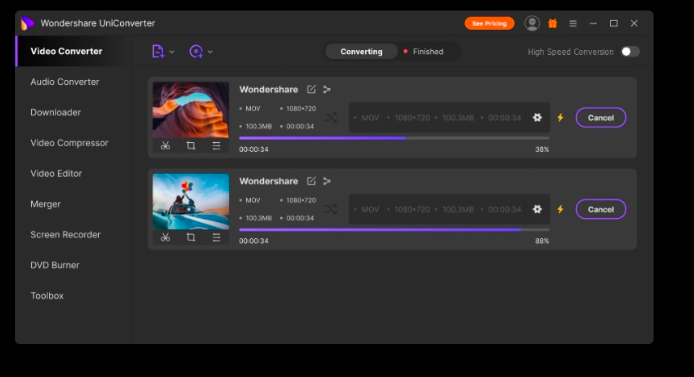694x377 pixels.
Task: Open effects list for canyon video
Action: 216,146
